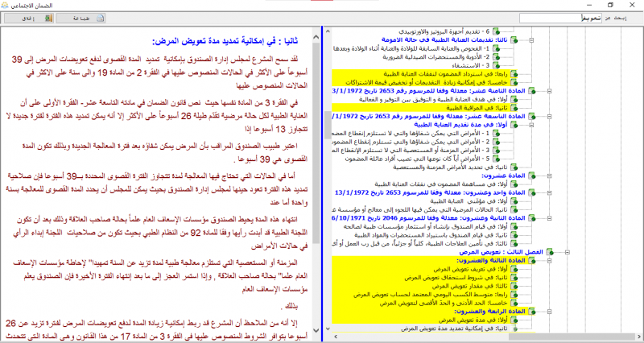The image size is (644, 343).
Task: Collapse the 'المادة الرابعة والعشرون' branch
Action: coord(550,312)
